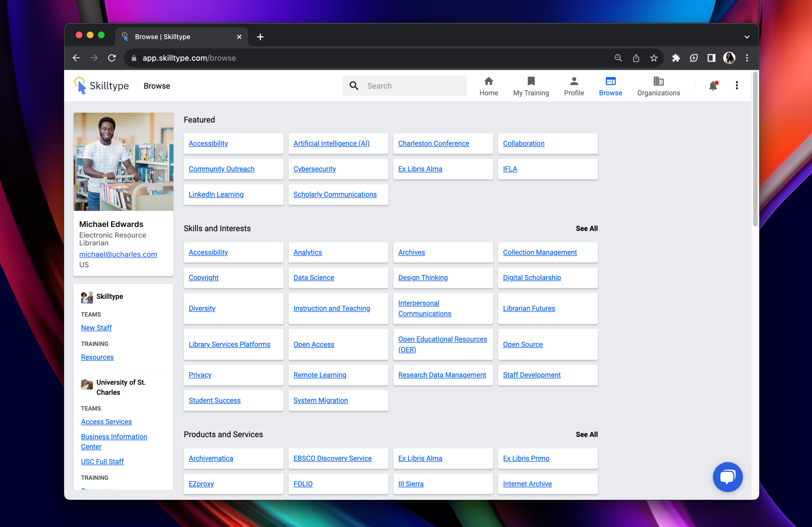The image size is (812, 527).
Task: Open the Cybersecurity featured link
Action: click(x=314, y=169)
